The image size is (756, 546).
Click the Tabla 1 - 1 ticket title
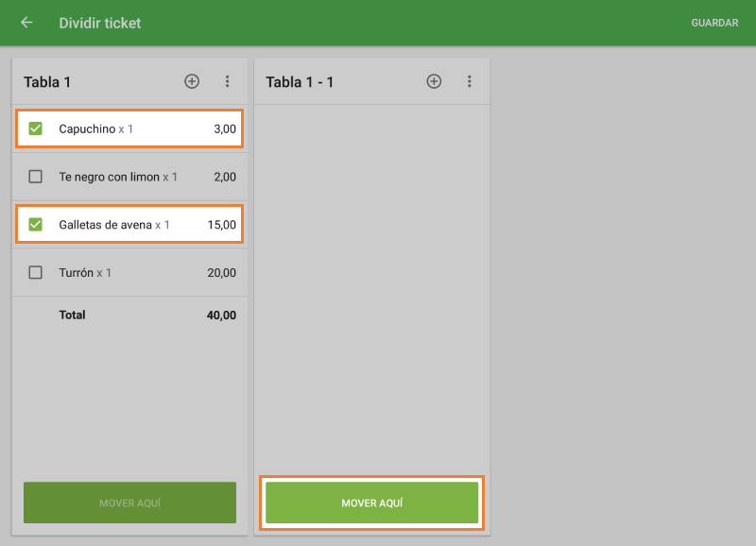pyautogui.click(x=300, y=82)
